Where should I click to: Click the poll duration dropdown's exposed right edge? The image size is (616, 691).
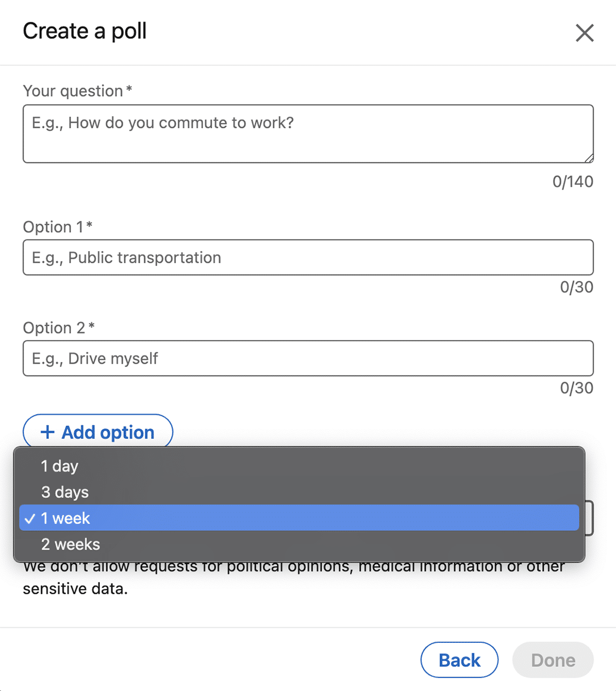click(589, 519)
